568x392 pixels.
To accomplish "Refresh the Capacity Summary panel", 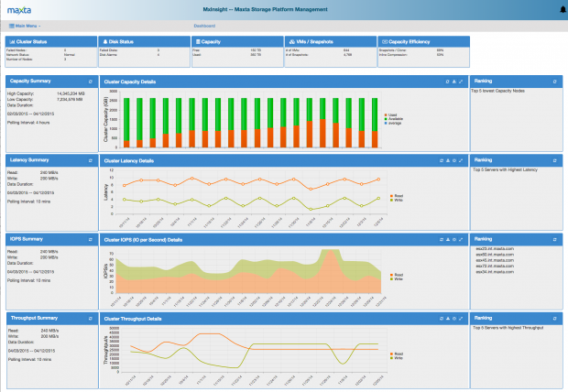I will click(90, 82).
